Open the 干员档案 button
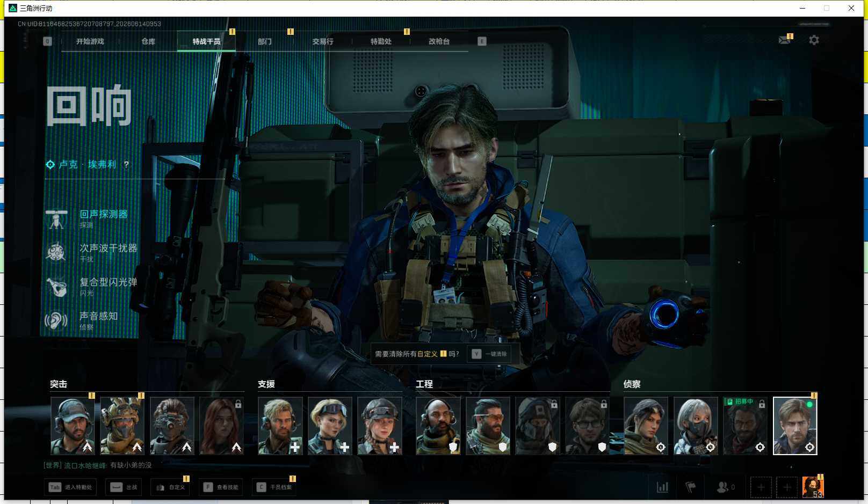Image resolution: width=868 pixels, height=504 pixels. pos(274,487)
